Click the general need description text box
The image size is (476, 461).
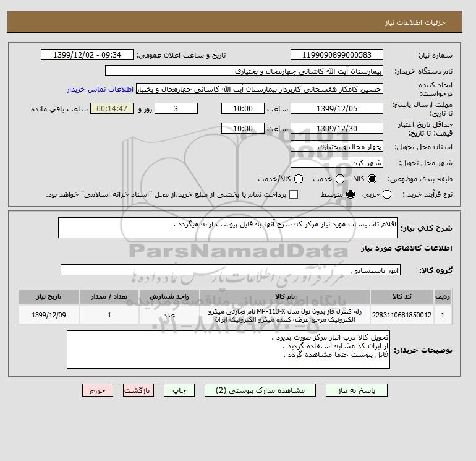click(228, 228)
